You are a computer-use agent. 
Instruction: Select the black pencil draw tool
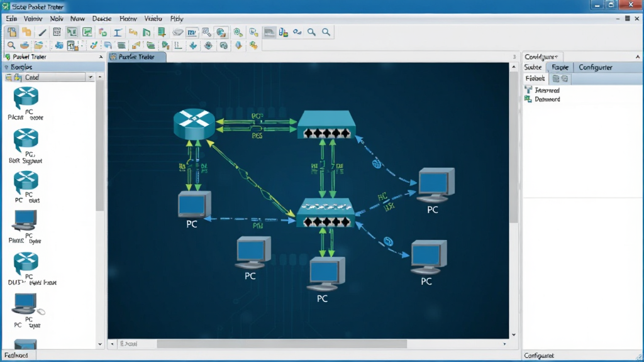pyautogui.click(x=42, y=32)
